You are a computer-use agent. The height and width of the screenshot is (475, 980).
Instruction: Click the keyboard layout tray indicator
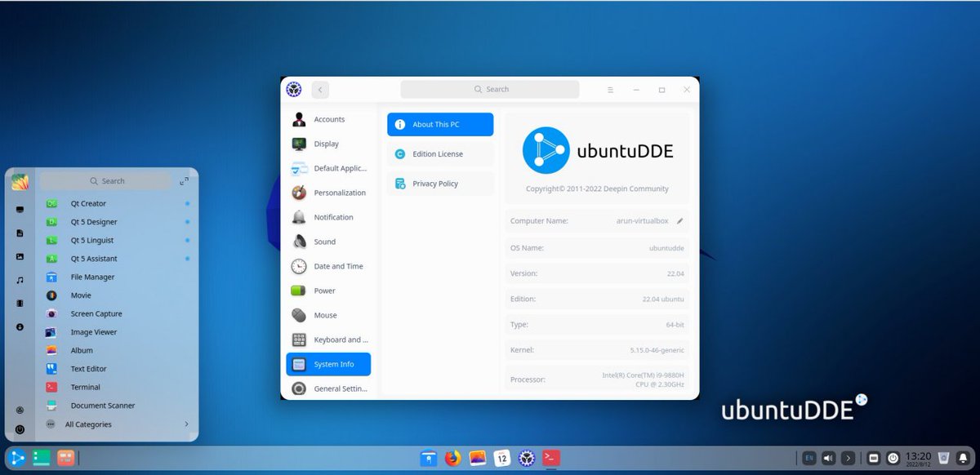pyautogui.click(x=809, y=458)
